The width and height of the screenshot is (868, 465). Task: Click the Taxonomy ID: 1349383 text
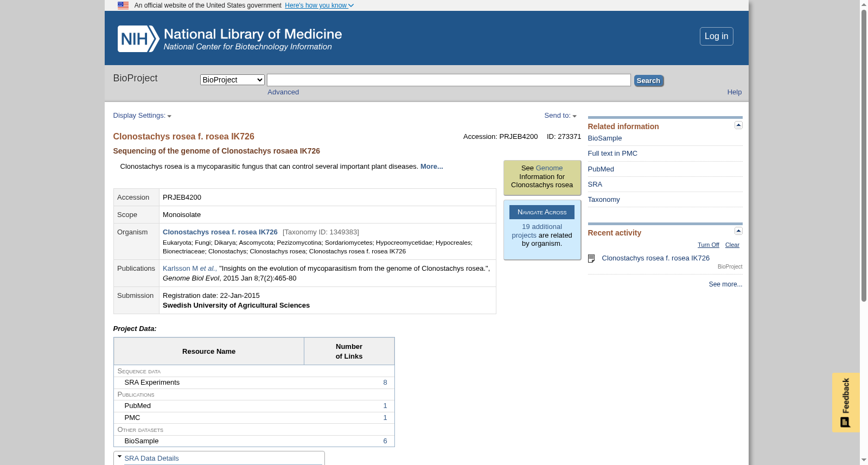[x=321, y=232]
